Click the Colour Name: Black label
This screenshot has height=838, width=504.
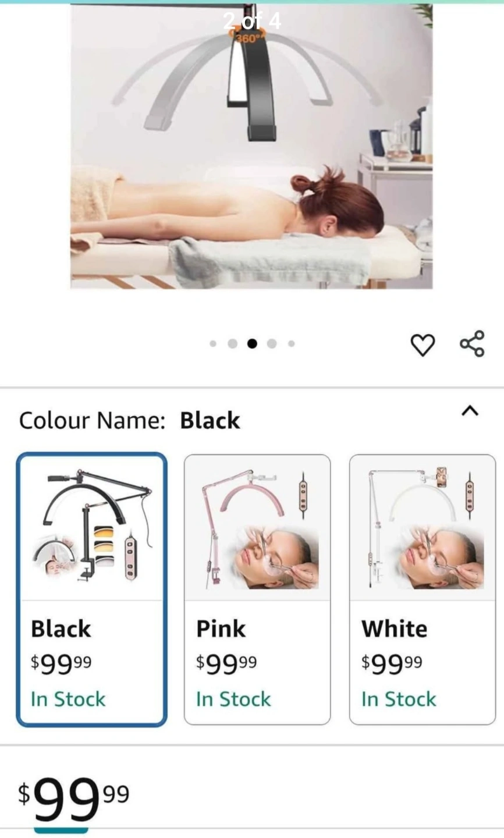click(129, 420)
